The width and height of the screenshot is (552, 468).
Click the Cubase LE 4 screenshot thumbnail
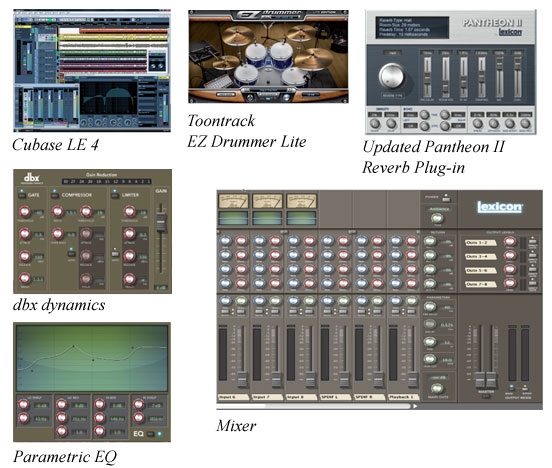click(92, 70)
